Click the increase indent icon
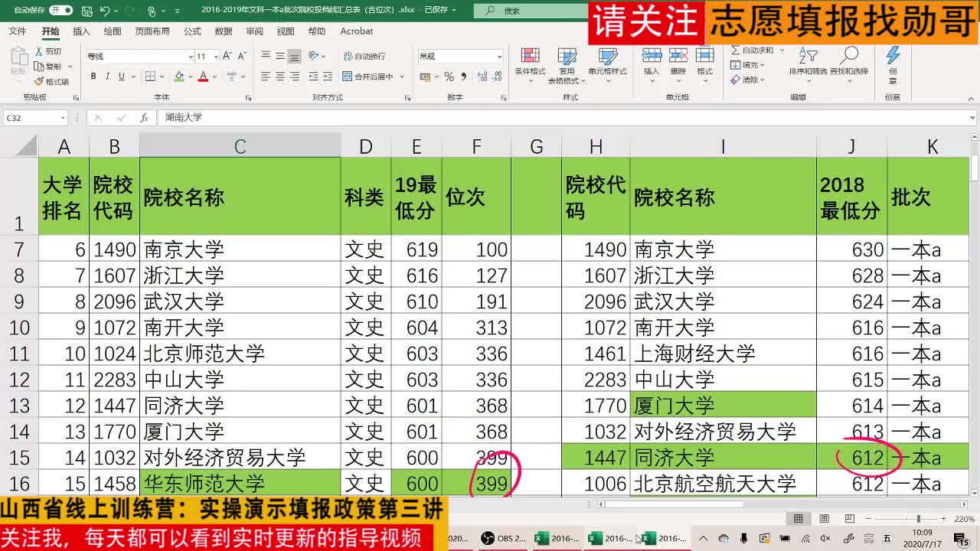Viewport: 980px width, 551px height. click(328, 77)
